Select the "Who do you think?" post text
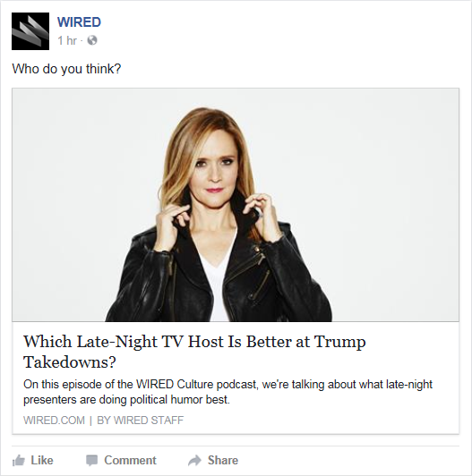 click(66, 69)
